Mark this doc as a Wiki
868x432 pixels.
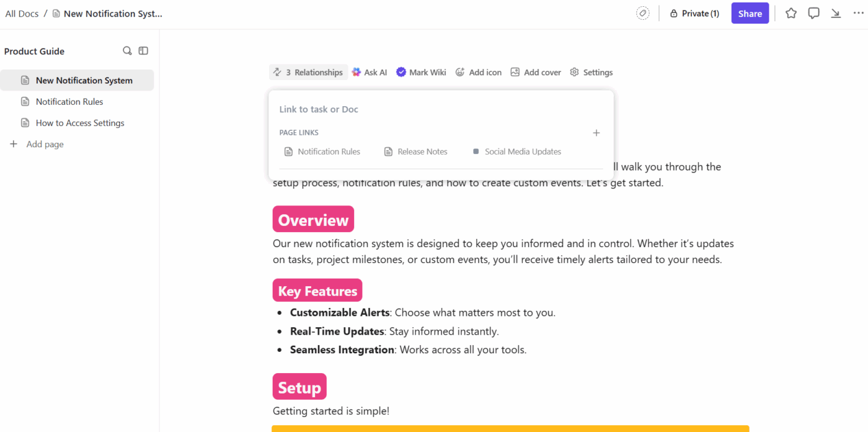(421, 72)
